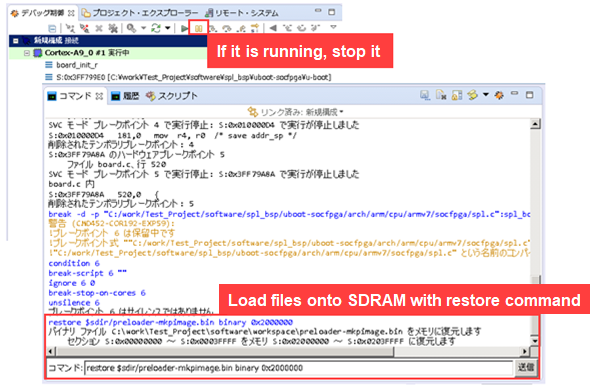Maximize the Debug Control panel
The image size is (591, 385).
coord(332,12)
